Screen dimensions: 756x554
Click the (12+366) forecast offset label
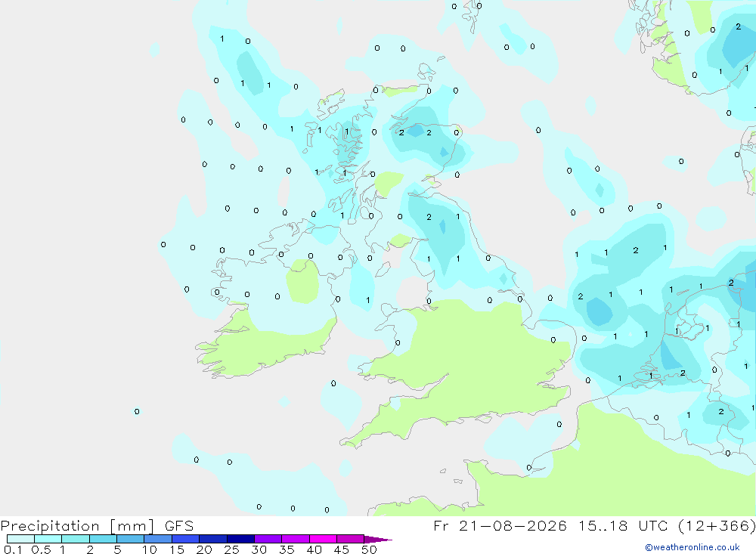717,525
